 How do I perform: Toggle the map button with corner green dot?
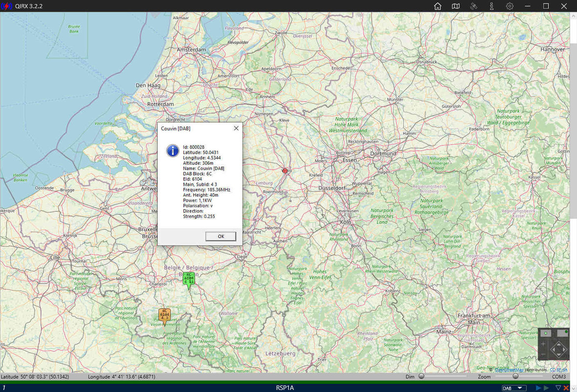pos(563,333)
